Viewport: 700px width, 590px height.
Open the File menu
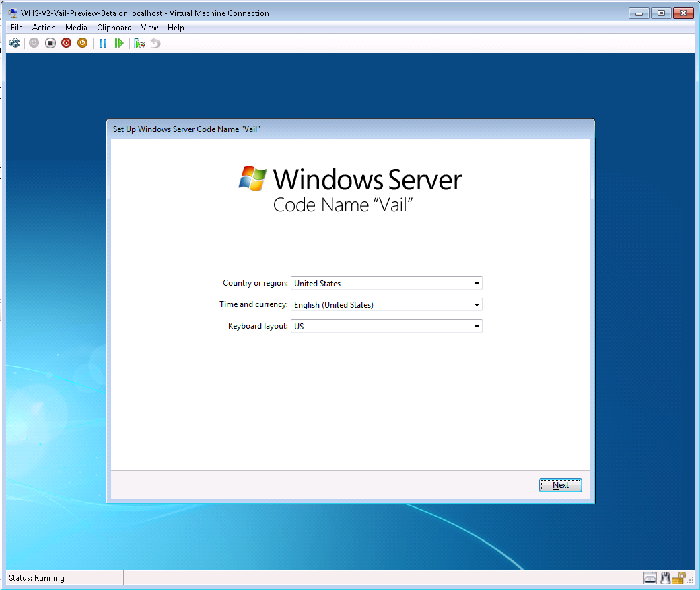tap(17, 28)
